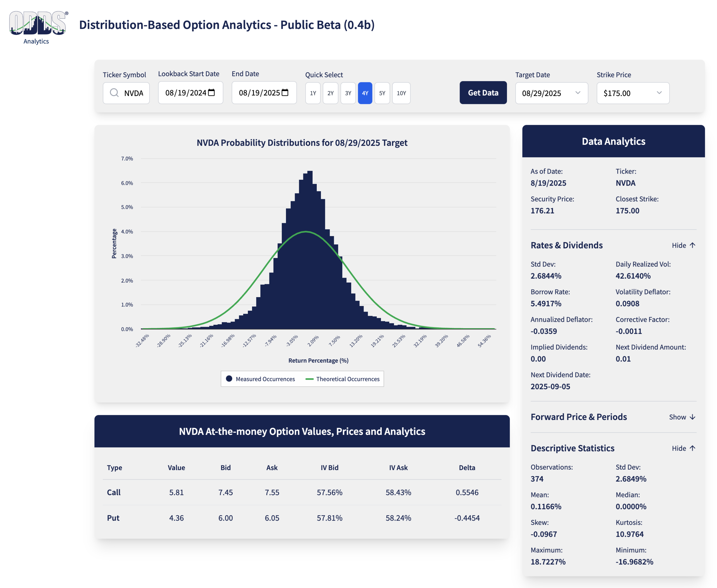The image size is (717, 588).
Task: Collapse the Descriptive Statistics section
Action: tap(683, 448)
